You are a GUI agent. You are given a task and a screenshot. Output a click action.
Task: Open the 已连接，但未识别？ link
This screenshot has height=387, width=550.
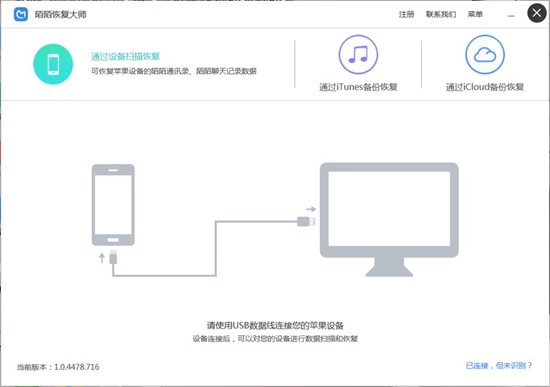point(499,366)
